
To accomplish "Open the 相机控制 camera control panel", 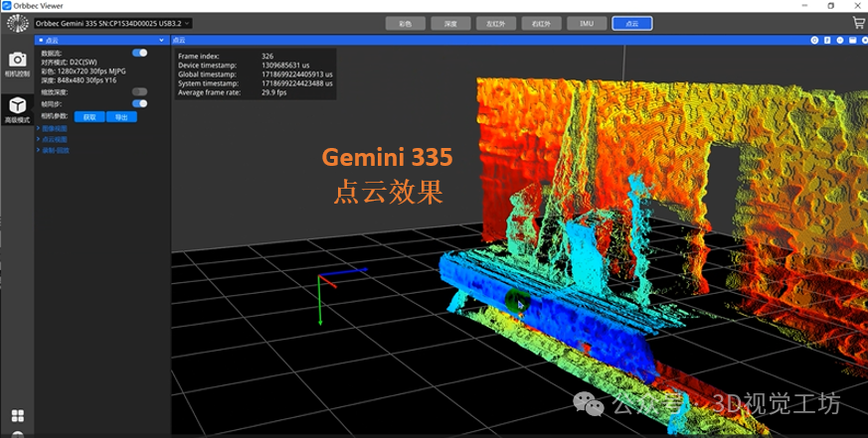I will [x=17, y=64].
